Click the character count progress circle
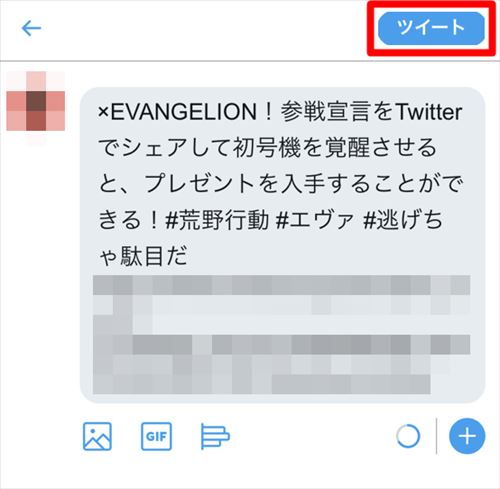 [408, 436]
